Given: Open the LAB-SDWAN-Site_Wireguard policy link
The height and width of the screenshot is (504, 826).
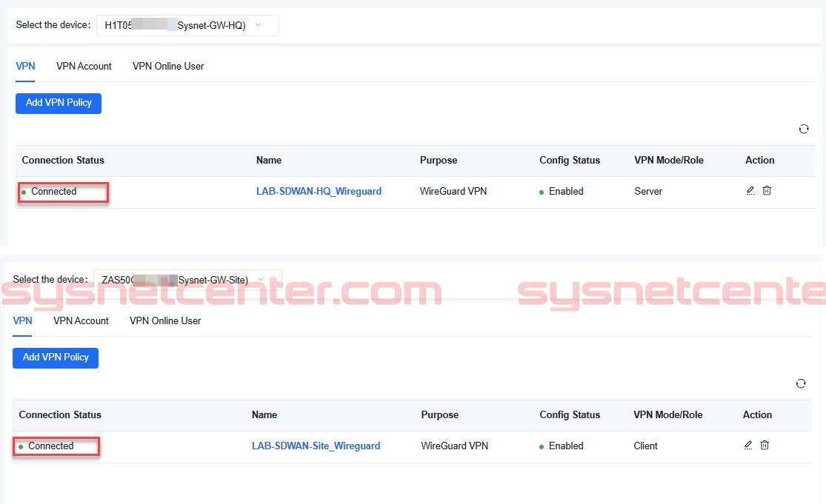Looking at the screenshot, I should [x=316, y=446].
